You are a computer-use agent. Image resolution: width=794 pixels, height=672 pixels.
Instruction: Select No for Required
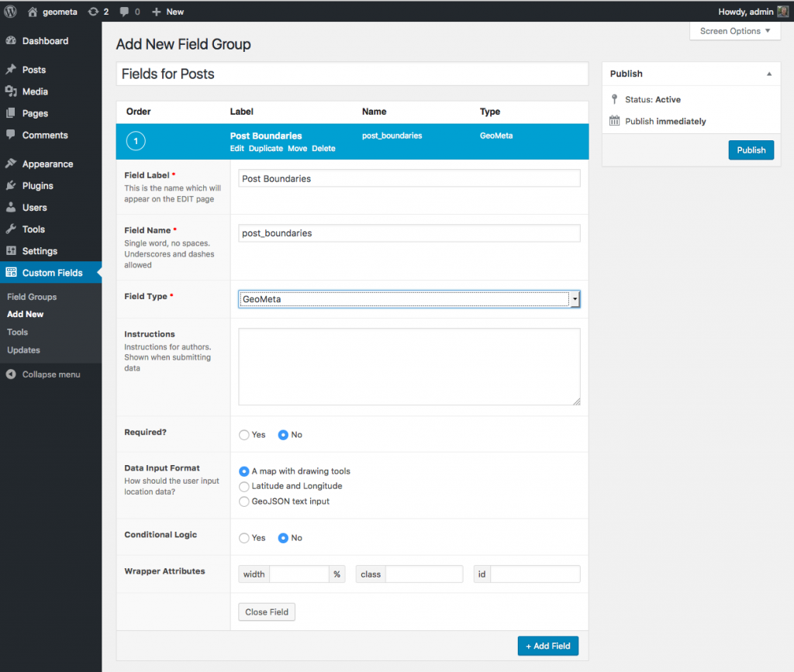point(283,435)
